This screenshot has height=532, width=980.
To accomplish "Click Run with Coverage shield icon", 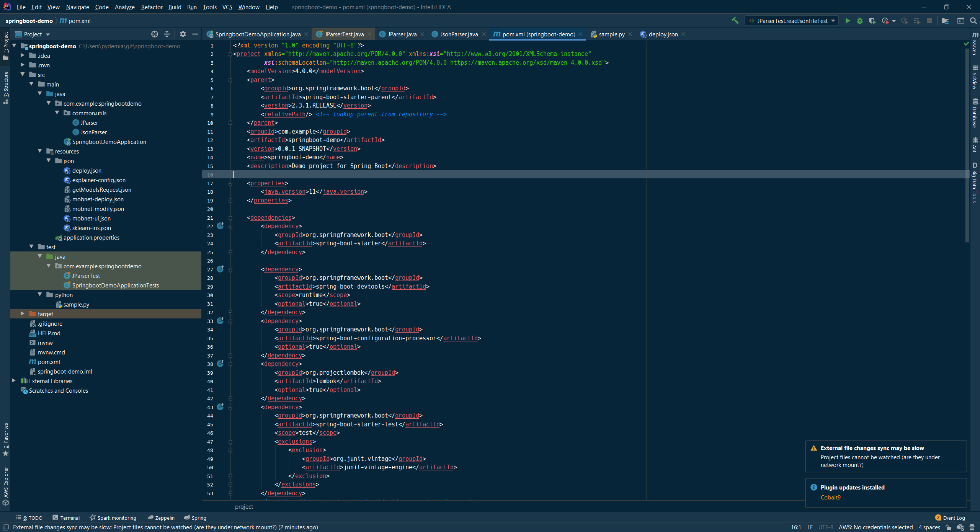I will (x=872, y=21).
